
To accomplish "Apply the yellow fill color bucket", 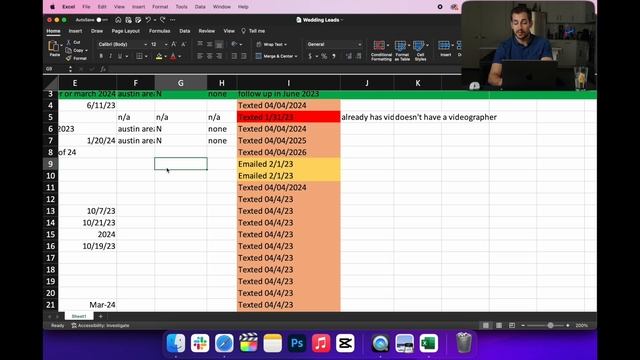I will point(159,56).
